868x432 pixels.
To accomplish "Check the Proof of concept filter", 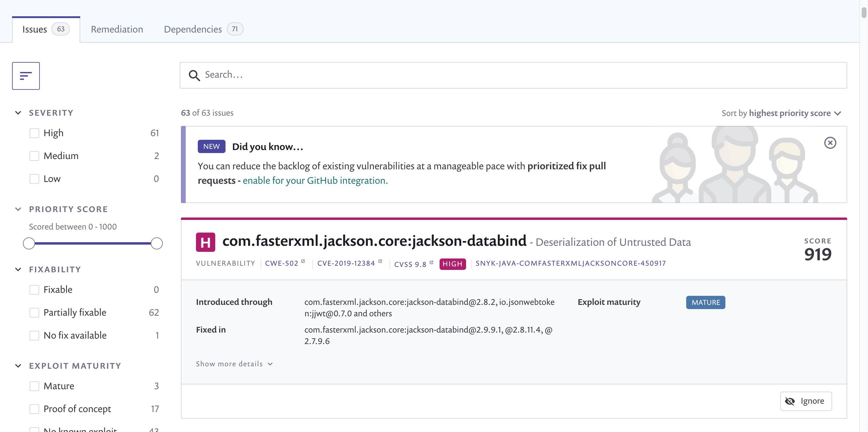I will [x=34, y=409].
